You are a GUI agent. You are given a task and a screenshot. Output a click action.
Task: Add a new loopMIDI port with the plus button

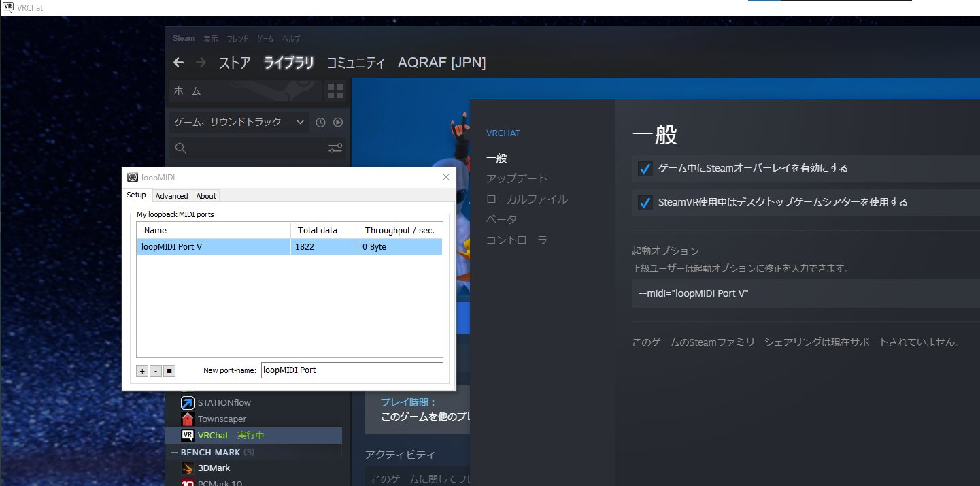[x=142, y=371]
